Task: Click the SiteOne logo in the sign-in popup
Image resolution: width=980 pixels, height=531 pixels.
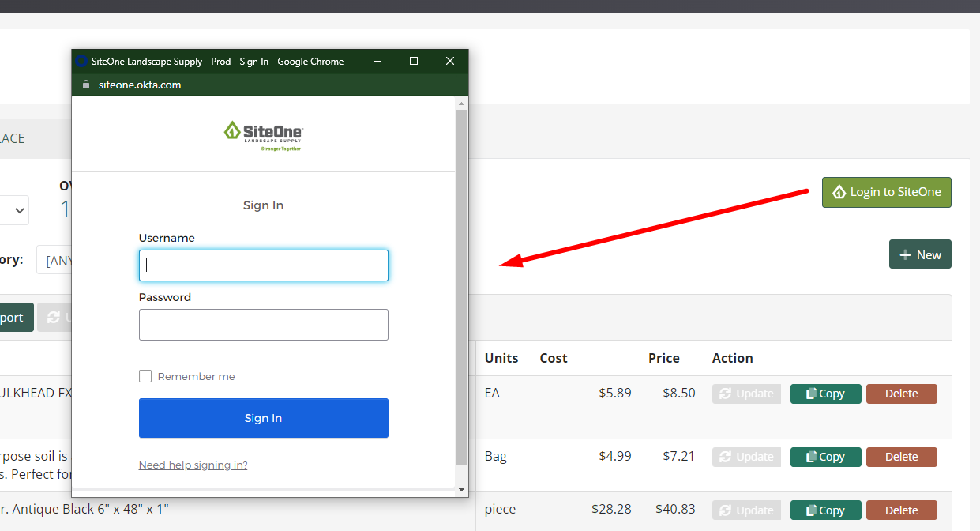Action: pos(264,135)
